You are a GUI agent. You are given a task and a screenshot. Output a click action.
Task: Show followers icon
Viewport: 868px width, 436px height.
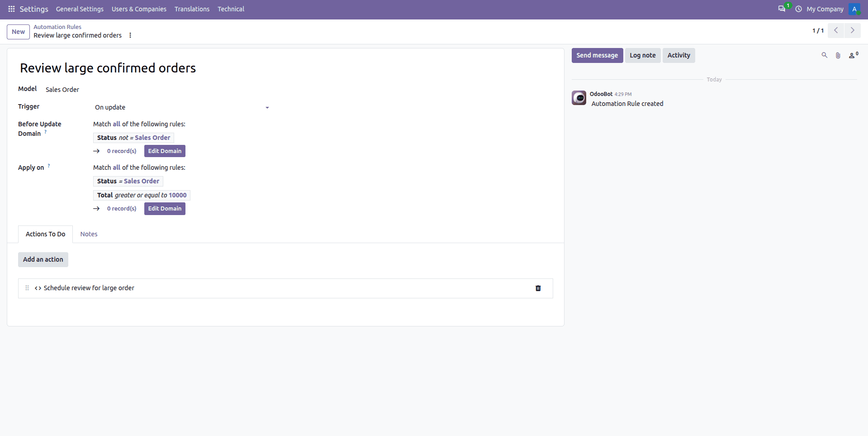[853, 55]
